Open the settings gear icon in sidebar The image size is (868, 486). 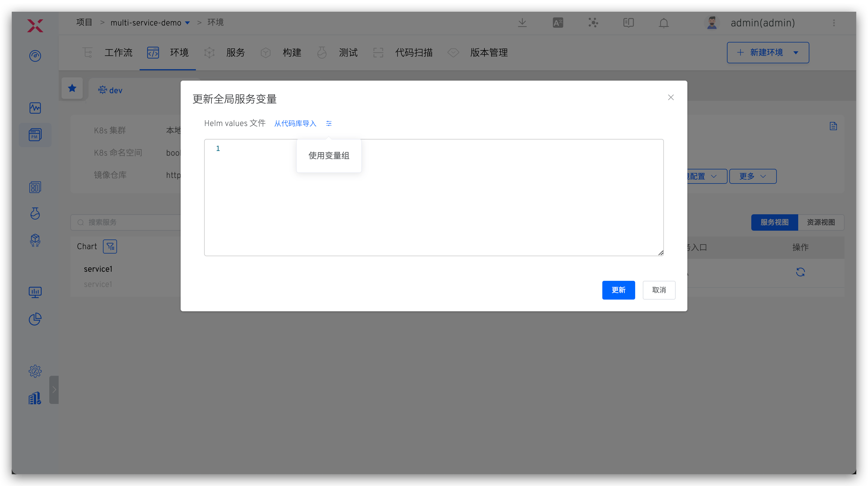click(35, 371)
